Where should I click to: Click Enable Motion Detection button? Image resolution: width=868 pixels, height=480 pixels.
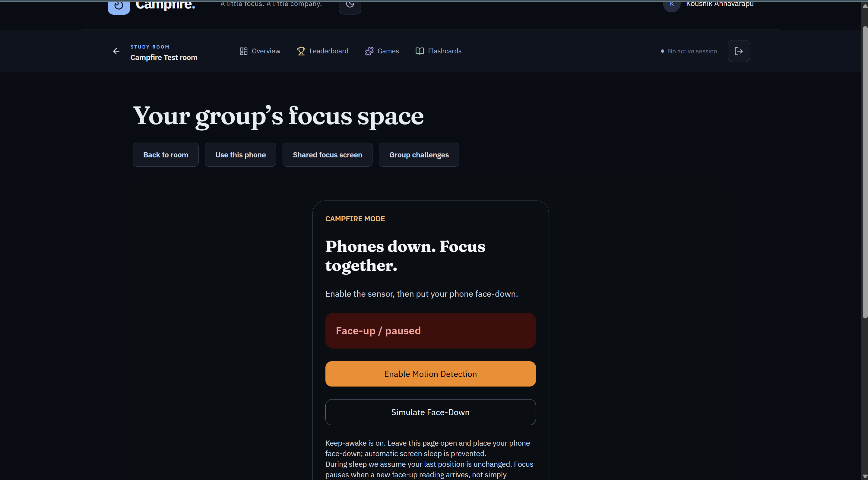(x=430, y=374)
